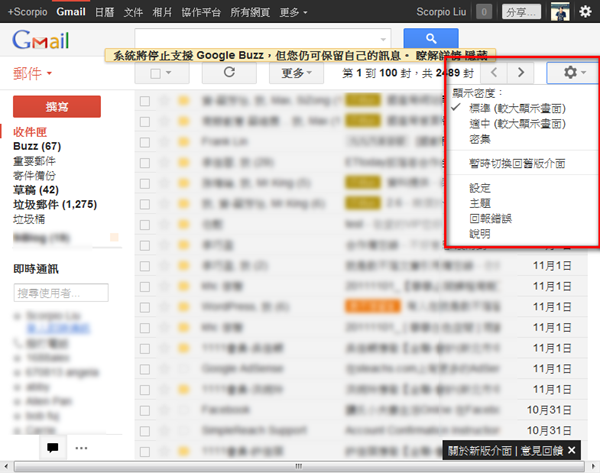Select 標準 (較大顯示畫面) density option
The width and height of the screenshot is (600, 473).
pyautogui.click(x=517, y=108)
